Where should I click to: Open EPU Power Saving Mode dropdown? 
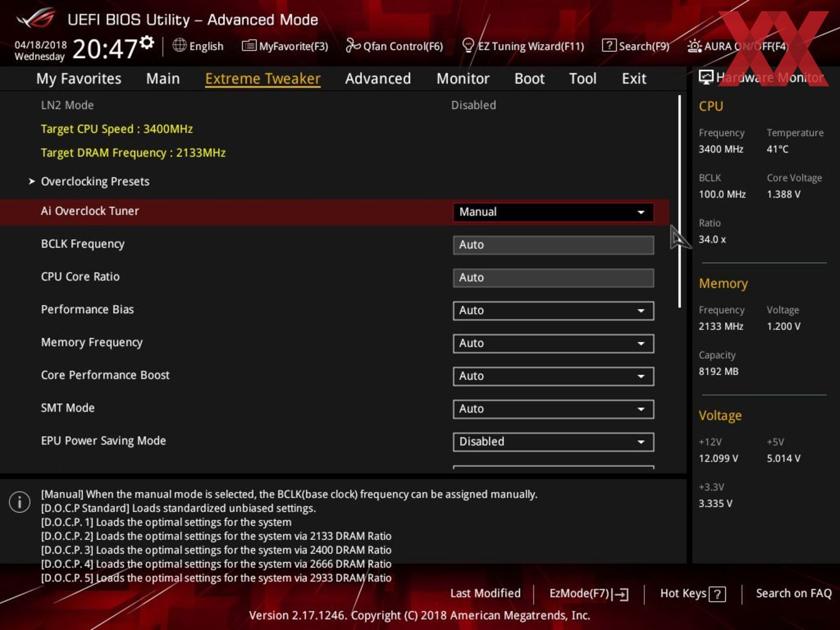[x=553, y=442]
